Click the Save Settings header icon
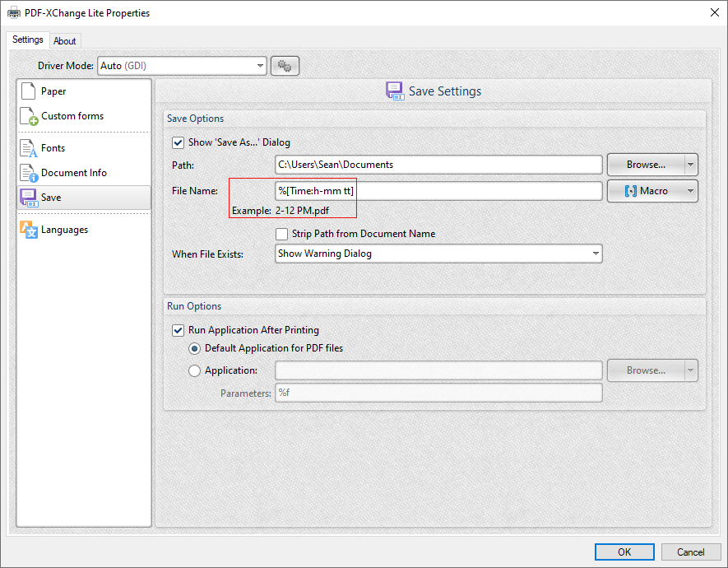 [x=394, y=91]
